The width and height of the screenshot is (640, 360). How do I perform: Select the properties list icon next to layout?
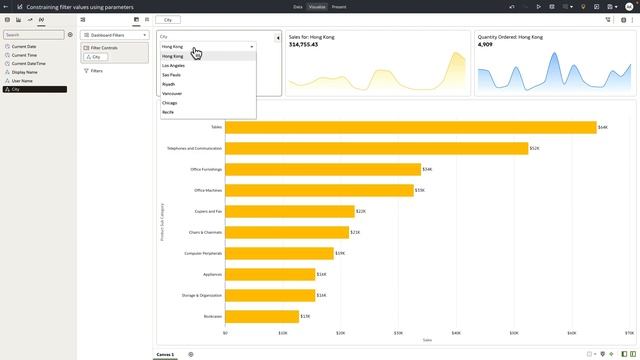click(x=147, y=20)
